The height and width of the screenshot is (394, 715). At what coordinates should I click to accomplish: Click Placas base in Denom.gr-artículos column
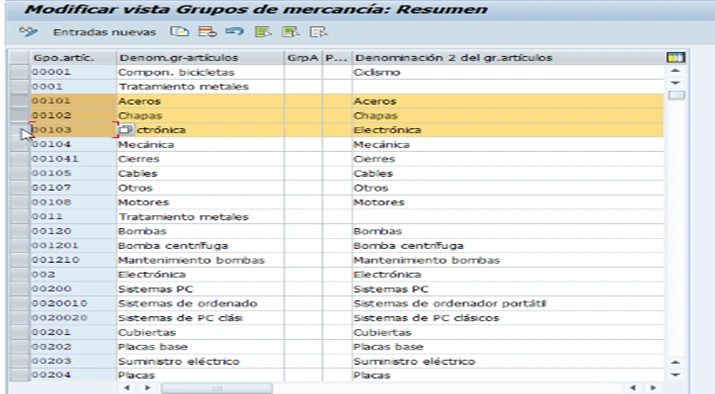pos(200,347)
